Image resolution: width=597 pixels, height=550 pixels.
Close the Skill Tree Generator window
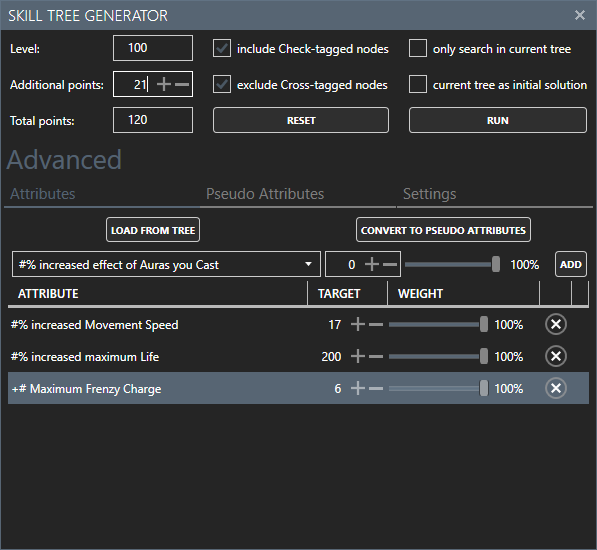(x=579, y=15)
